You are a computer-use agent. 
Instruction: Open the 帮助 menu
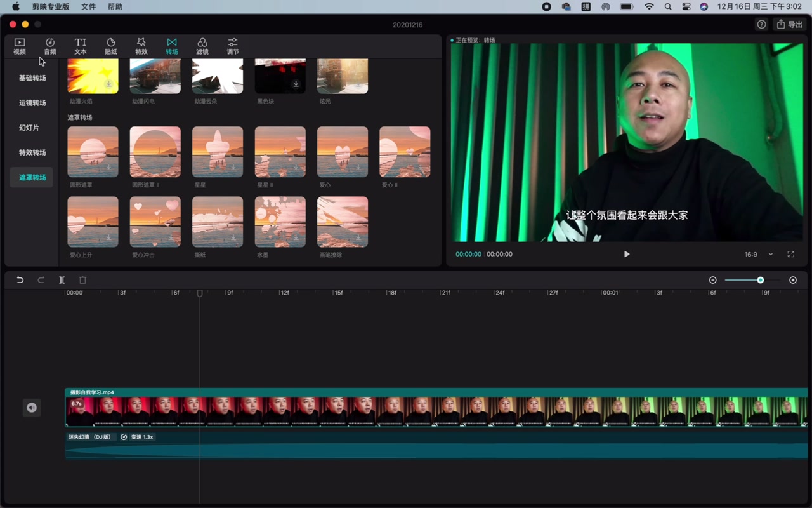[x=115, y=7]
